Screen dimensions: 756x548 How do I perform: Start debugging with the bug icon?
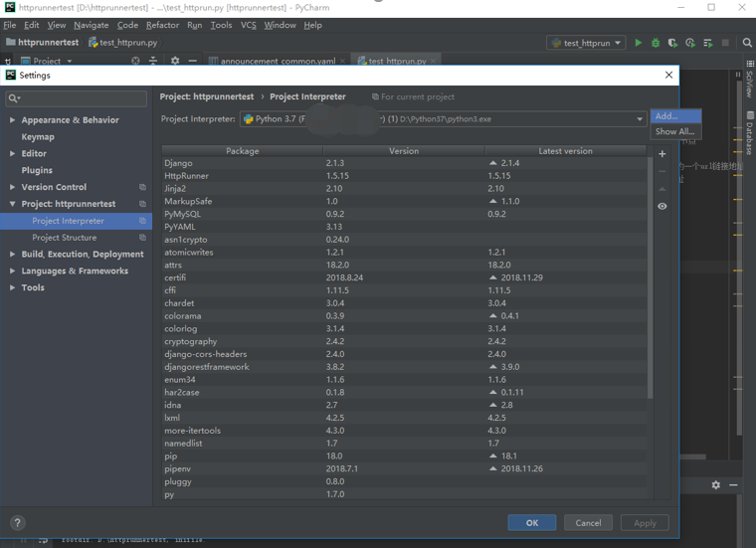(x=656, y=43)
